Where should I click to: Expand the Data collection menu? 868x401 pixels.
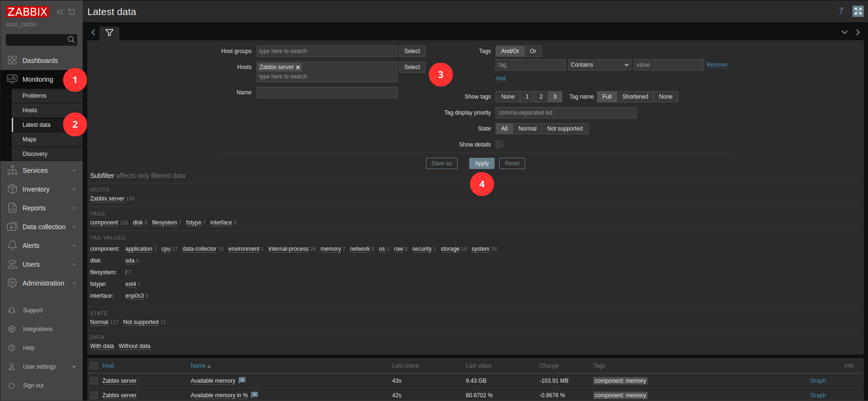pos(44,227)
